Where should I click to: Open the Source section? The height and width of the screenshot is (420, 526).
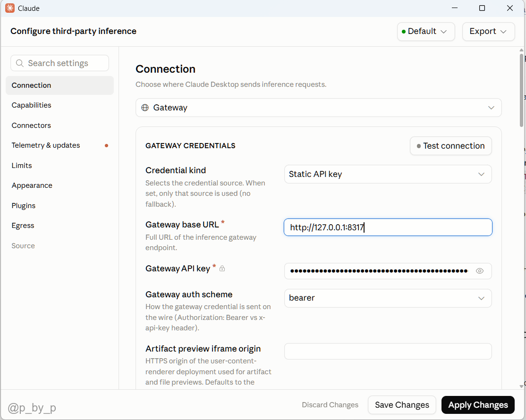[59, 246]
